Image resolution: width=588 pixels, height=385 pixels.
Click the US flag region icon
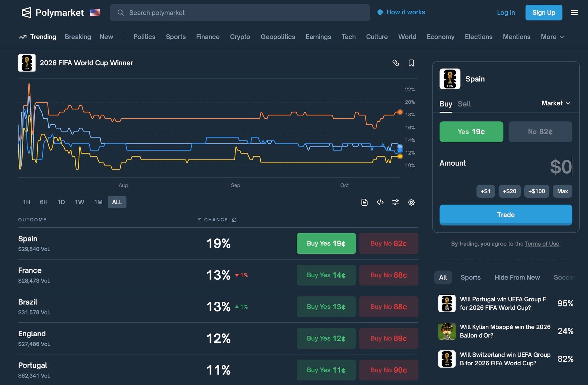95,13
